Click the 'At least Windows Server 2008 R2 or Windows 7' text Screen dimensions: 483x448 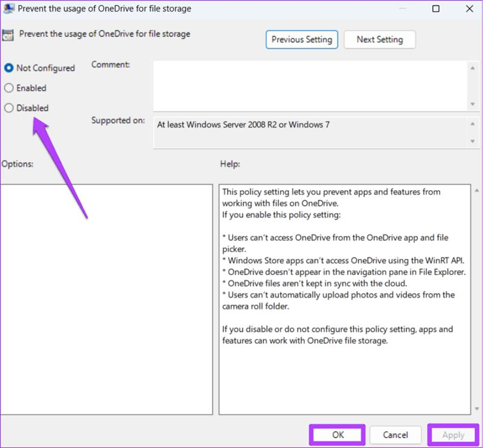[x=243, y=124]
